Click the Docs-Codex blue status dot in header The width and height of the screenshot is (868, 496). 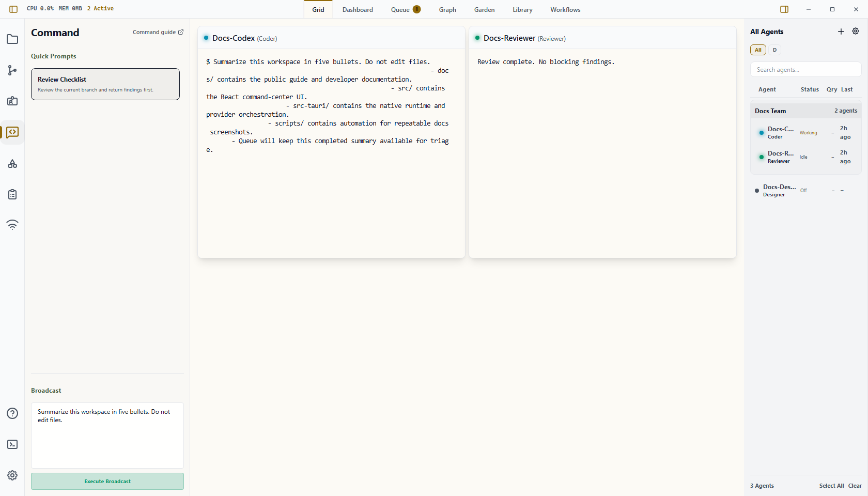(206, 38)
